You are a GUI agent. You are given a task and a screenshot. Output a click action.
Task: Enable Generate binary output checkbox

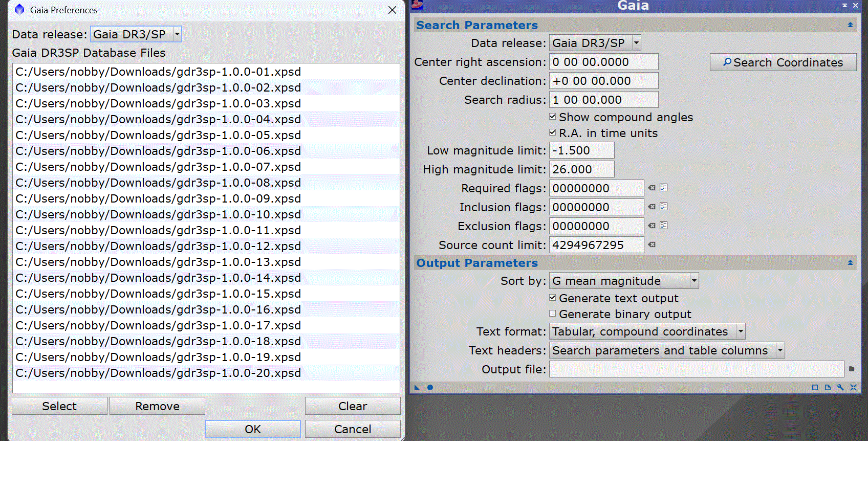coord(553,314)
